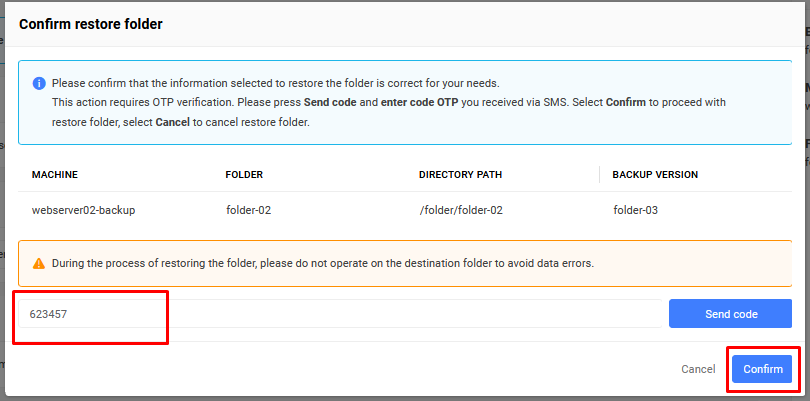Click the Confirm restore folder dialog title

coord(91,24)
